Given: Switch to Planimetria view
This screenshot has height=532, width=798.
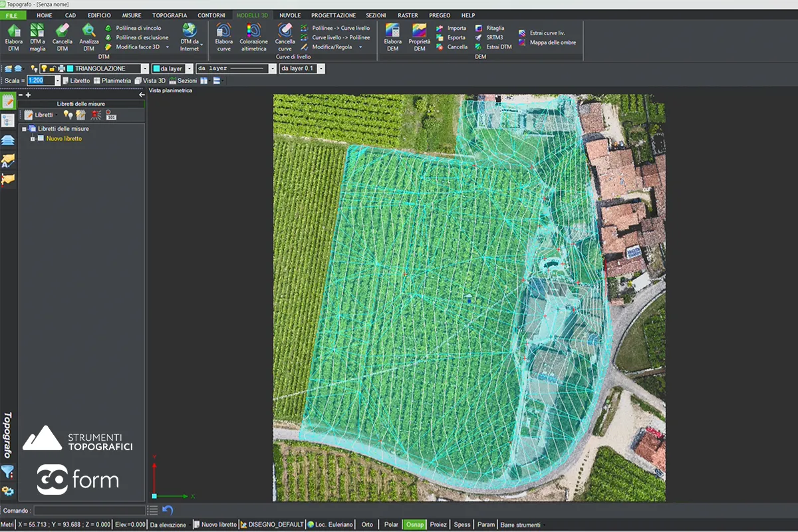Looking at the screenshot, I should pos(112,80).
